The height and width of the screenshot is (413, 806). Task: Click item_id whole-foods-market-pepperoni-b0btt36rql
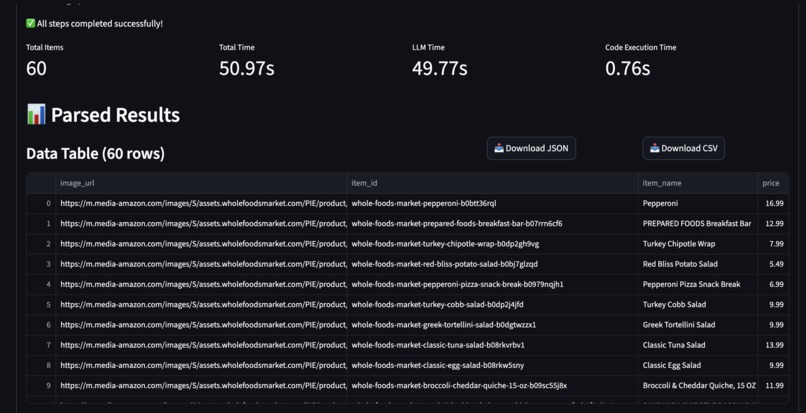[492, 203]
